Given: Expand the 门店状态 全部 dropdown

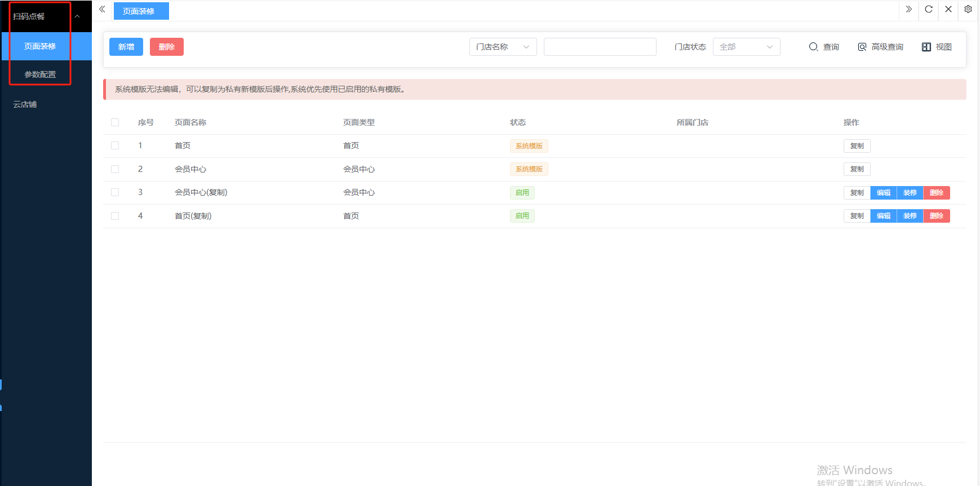Looking at the screenshot, I should point(746,47).
